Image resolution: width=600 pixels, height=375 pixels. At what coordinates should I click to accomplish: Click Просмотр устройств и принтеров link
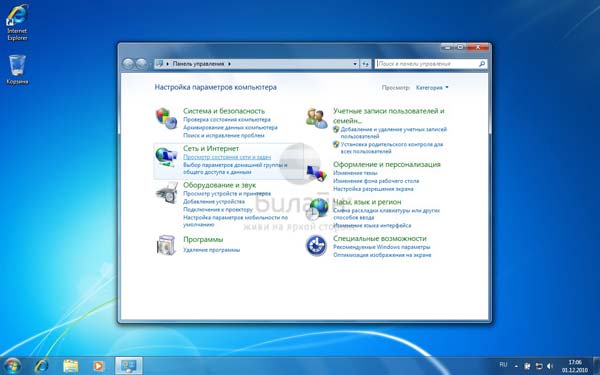click(x=227, y=194)
